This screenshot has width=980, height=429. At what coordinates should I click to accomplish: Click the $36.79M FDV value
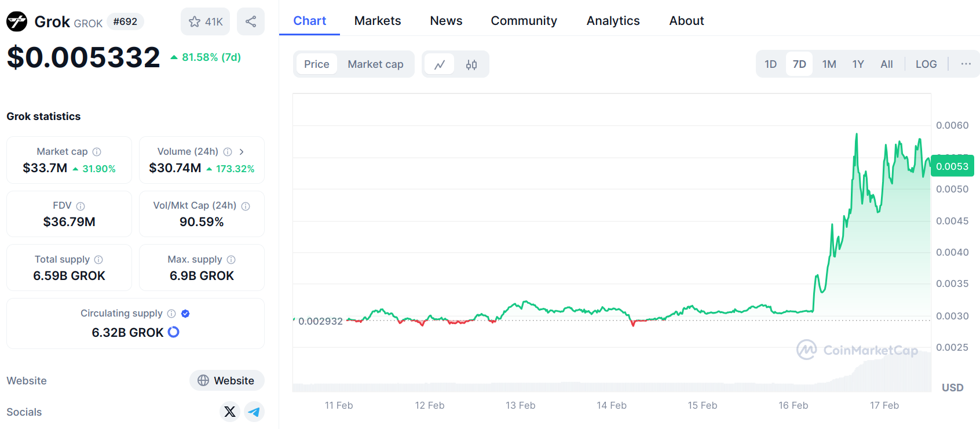tap(70, 222)
